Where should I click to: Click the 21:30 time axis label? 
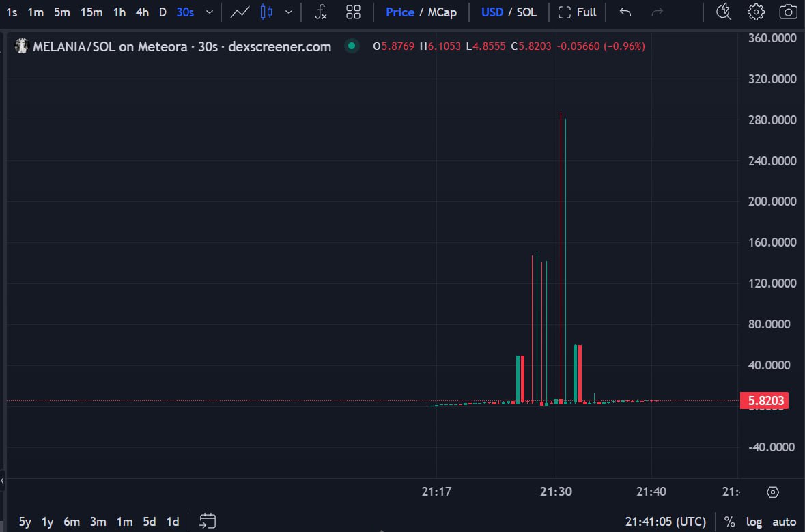click(556, 492)
